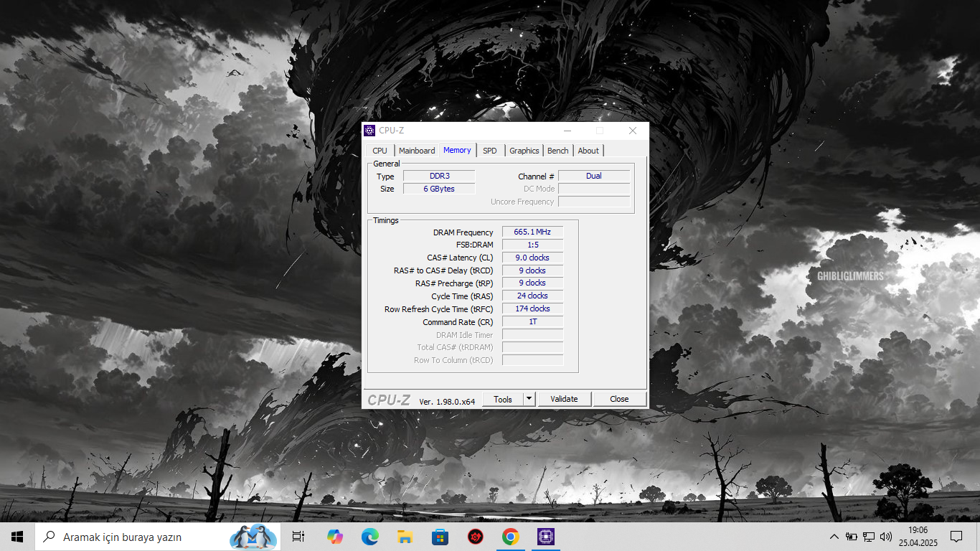The width and height of the screenshot is (980, 551).
Task: Switch to the SPD tab
Action: click(489, 151)
